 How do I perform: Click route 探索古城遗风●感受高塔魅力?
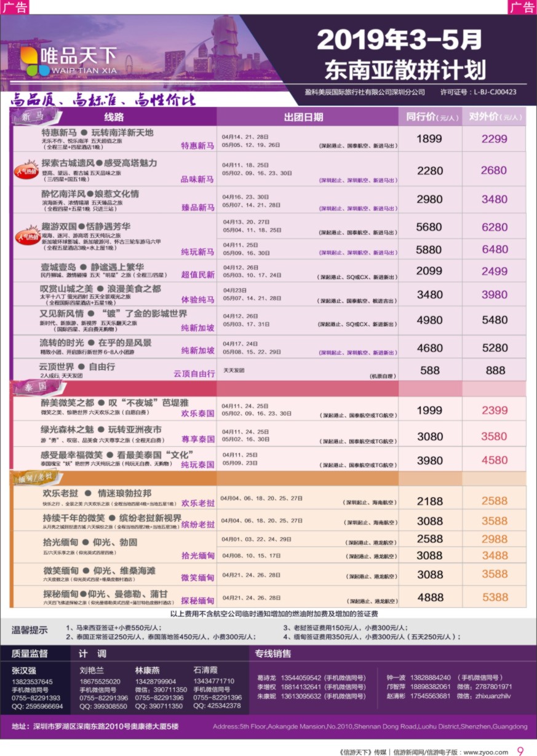[x=99, y=163]
